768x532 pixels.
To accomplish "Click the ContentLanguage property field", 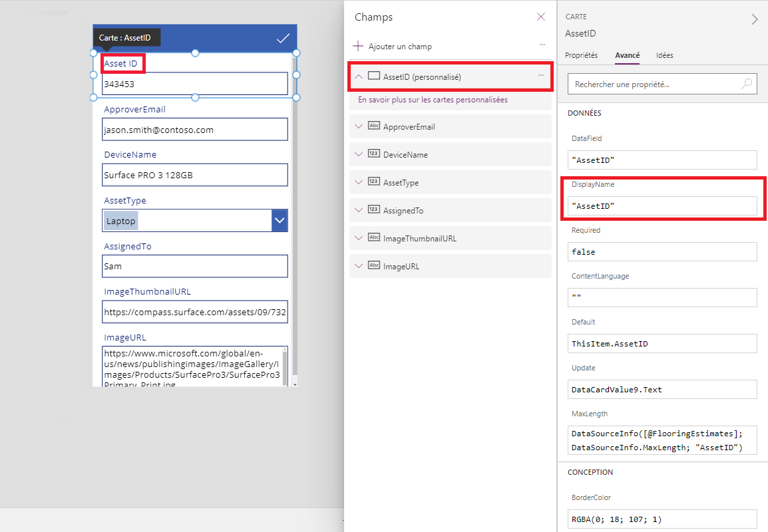I will [662, 297].
